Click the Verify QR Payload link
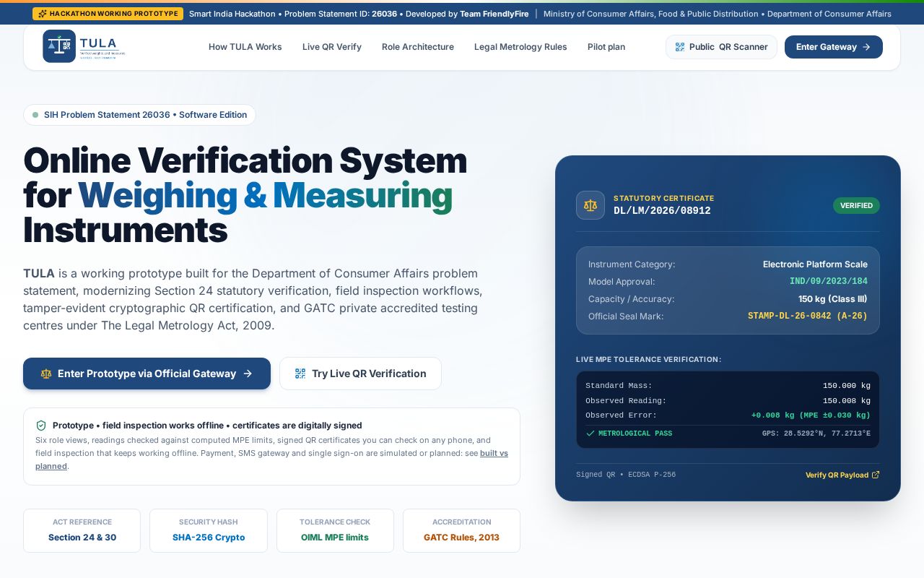Viewport: 924px width, 578px height. (x=842, y=475)
